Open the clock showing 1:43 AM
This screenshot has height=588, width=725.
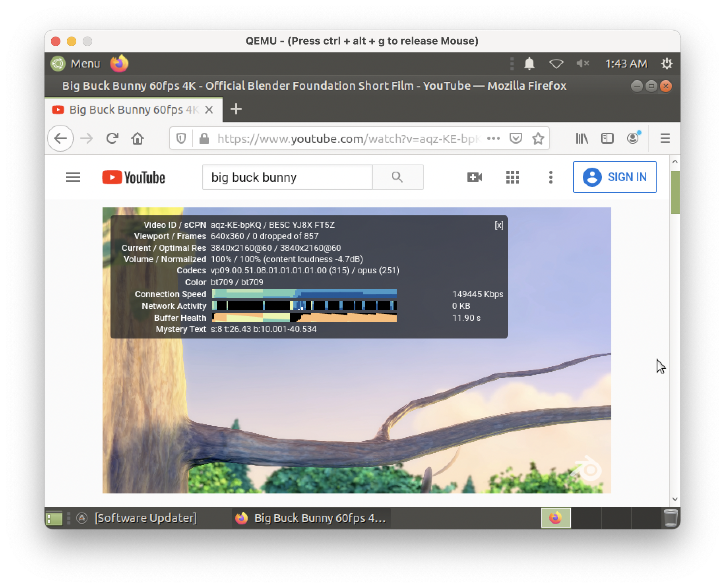(626, 64)
